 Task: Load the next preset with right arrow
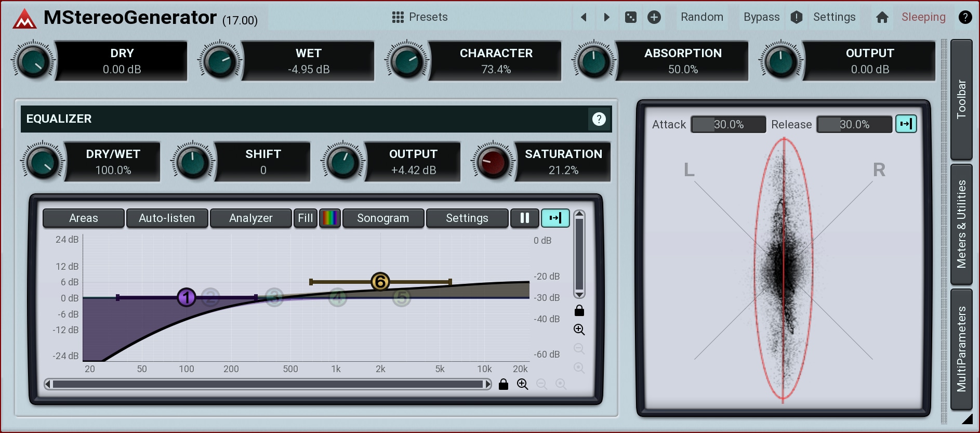click(606, 17)
